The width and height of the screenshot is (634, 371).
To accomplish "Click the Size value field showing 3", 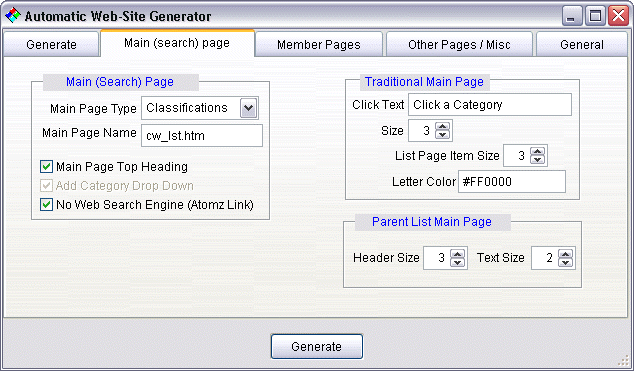I will (422, 131).
